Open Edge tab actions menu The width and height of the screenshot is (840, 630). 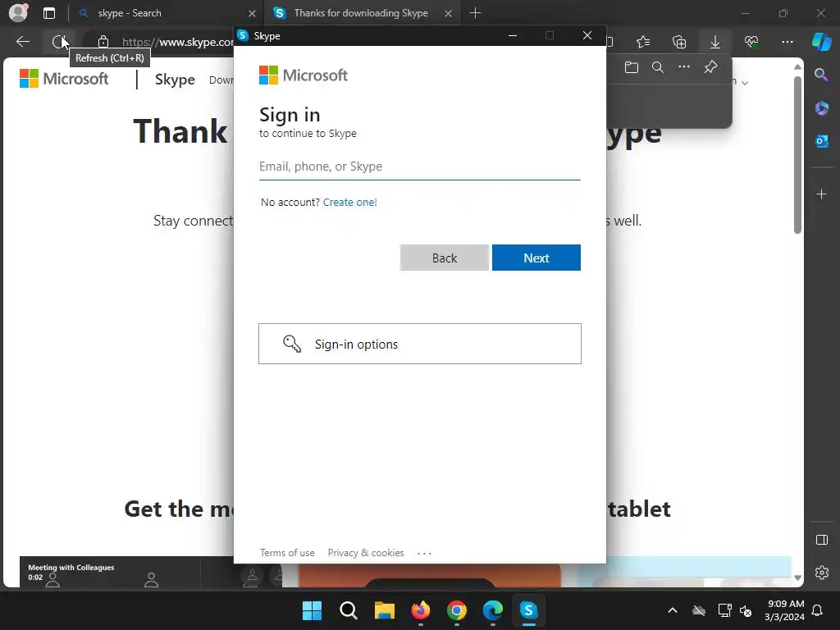coord(49,13)
